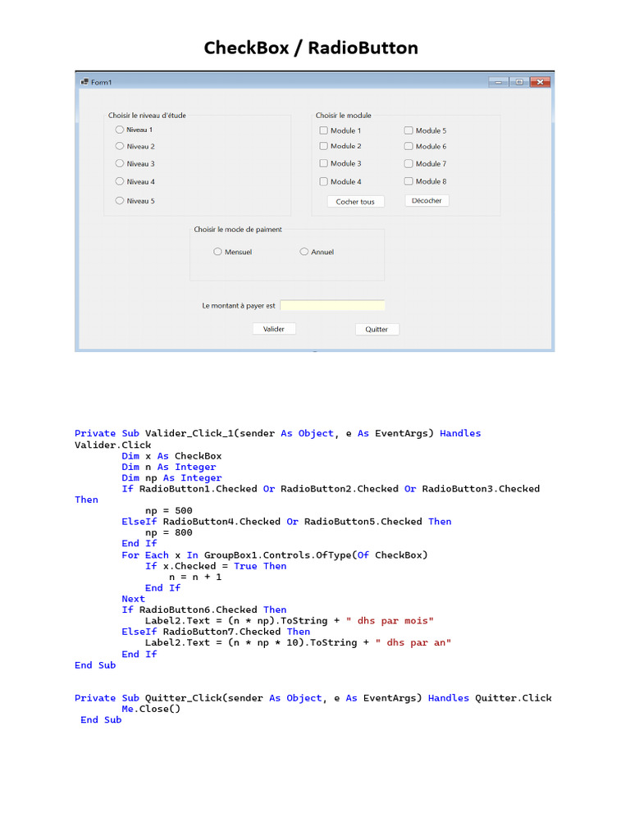The height and width of the screenshot is (840, 630).
Task: Check the Module 7 checkbox
Action: [x=409, y=163]
